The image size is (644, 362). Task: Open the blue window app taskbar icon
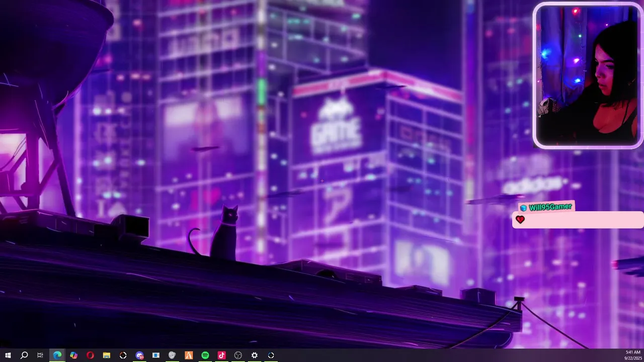(156, 355)
